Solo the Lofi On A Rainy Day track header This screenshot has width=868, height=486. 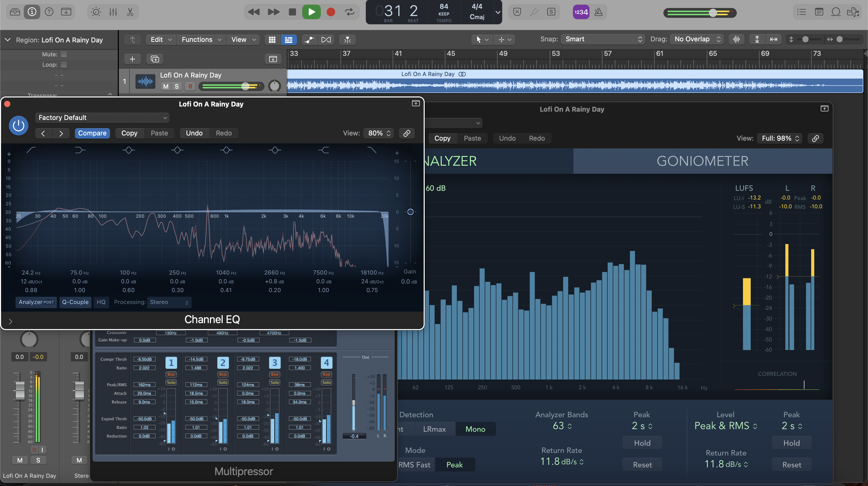click(176, 86)
